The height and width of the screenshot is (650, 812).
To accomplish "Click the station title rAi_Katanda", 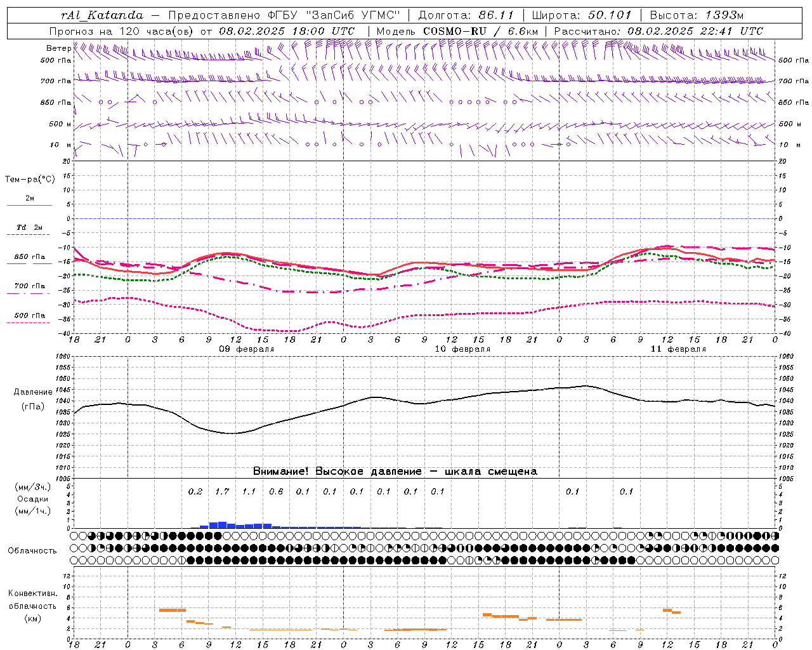I will click(x=102, y=15).
